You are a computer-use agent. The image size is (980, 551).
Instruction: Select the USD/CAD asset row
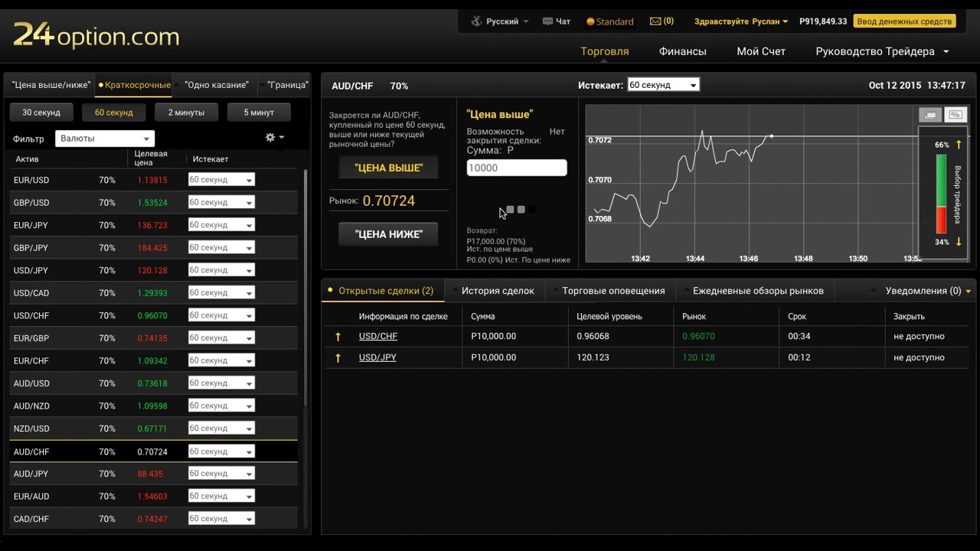(x=153, y=293)
